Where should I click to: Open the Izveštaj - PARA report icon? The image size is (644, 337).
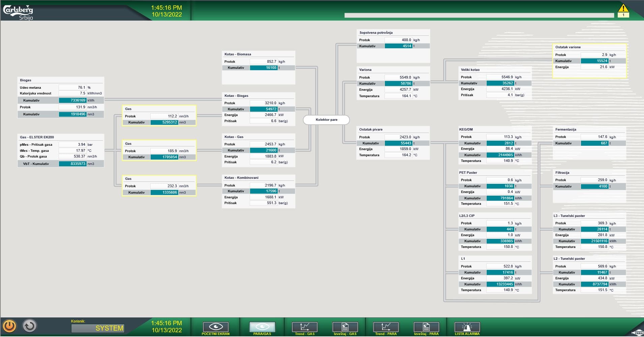coord(426,326)
